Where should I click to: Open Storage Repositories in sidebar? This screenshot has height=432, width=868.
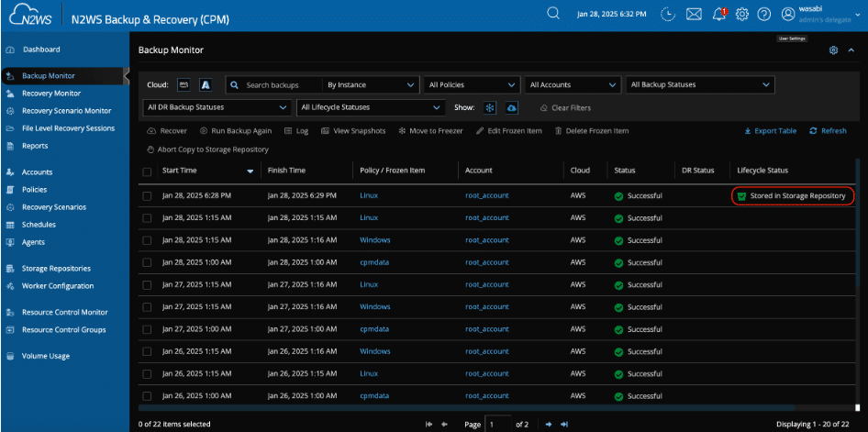(x=56, y=268)
